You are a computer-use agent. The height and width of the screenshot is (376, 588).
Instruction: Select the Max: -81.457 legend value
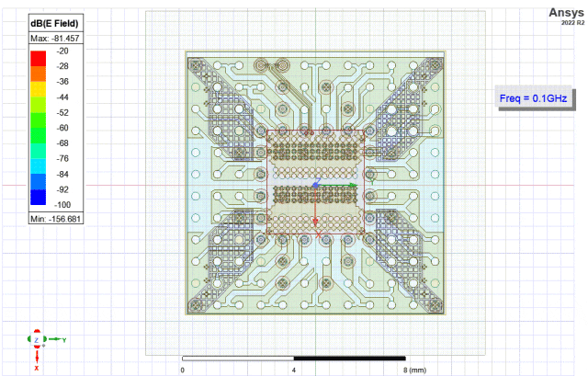(x=55, y=39)
